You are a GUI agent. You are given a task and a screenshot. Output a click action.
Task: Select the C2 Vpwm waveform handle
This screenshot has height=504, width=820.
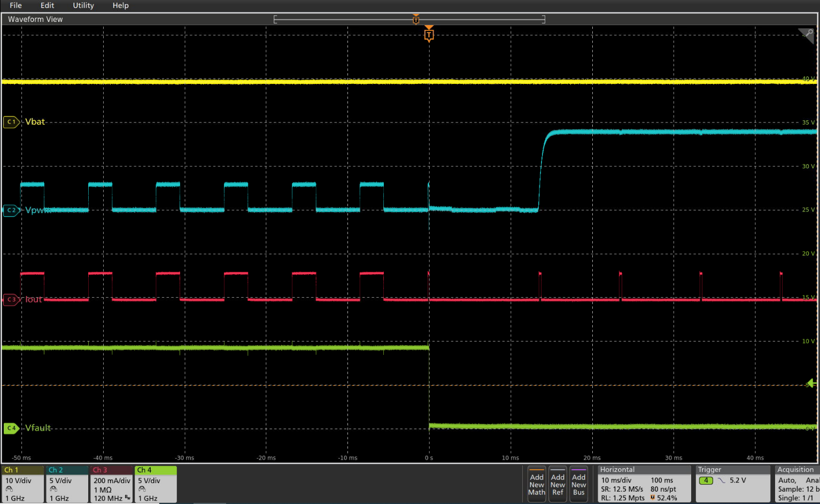[11, 210]
